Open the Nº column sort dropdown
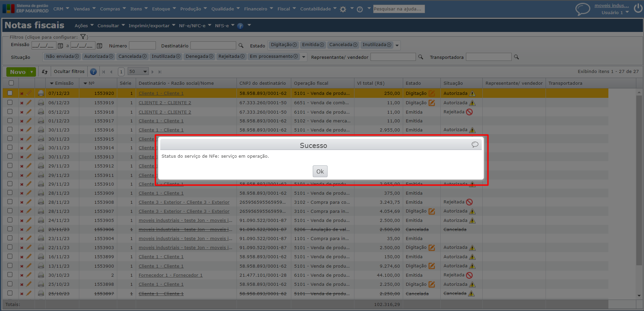Image resolution: width=644 pixels, height=311 pixels. [85, 83]
